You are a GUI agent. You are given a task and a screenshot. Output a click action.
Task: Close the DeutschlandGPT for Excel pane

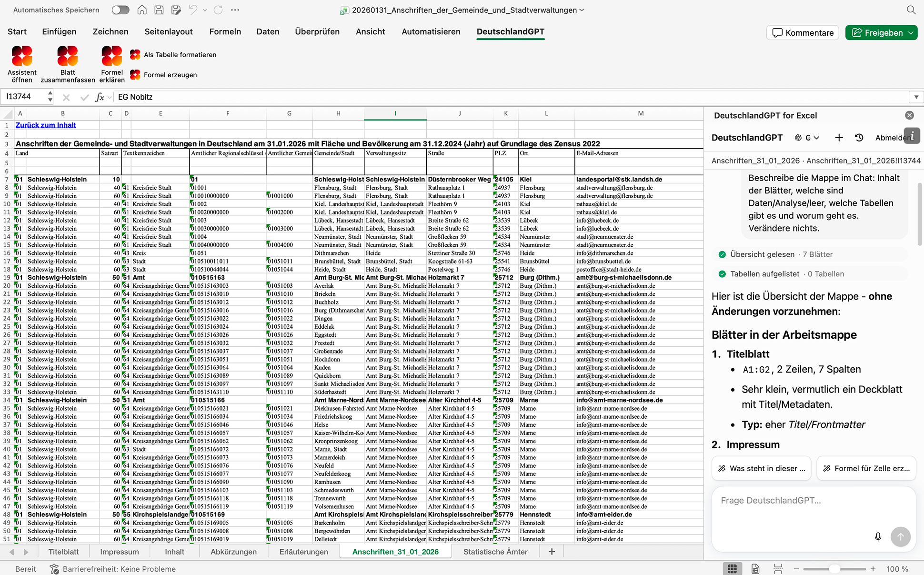pyautogui.click(x=910, y=115)
